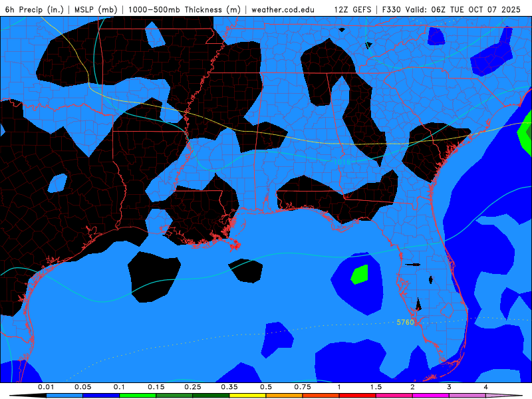Click the '0.25' legend value
532x399 pixels.
[193, 387]
